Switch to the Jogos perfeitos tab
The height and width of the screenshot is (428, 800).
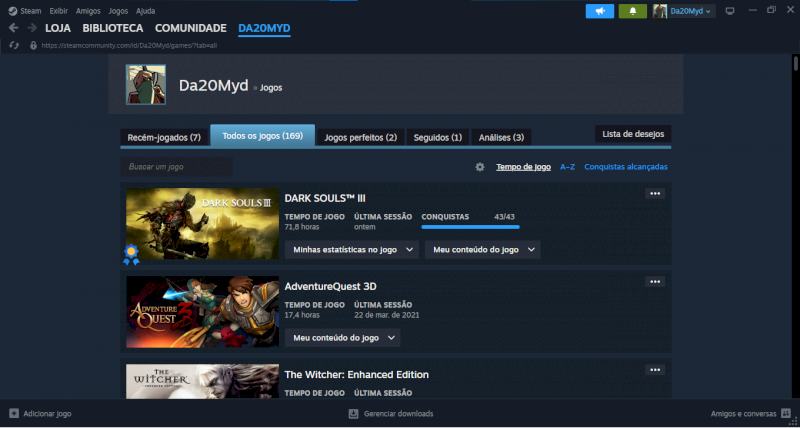point(360,137)
